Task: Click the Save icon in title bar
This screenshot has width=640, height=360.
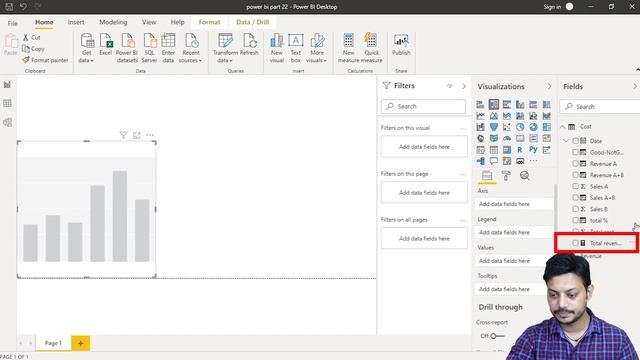Action: click(9, 7)
